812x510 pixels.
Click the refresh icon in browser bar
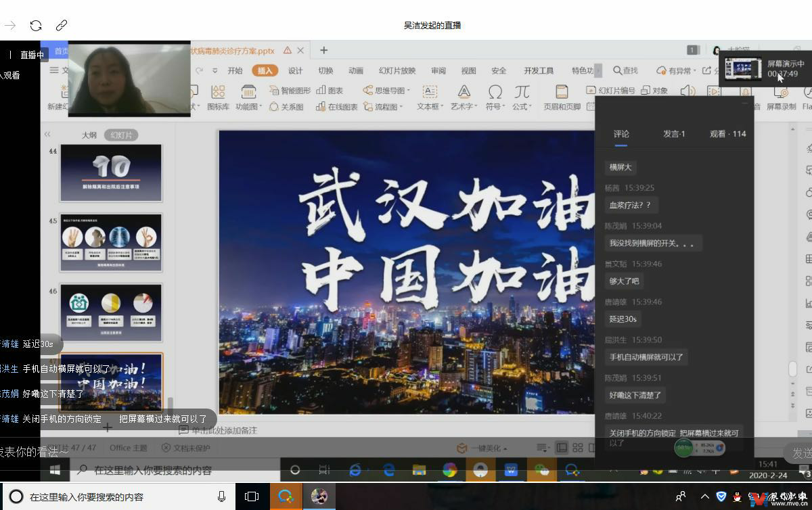[36, 26]
